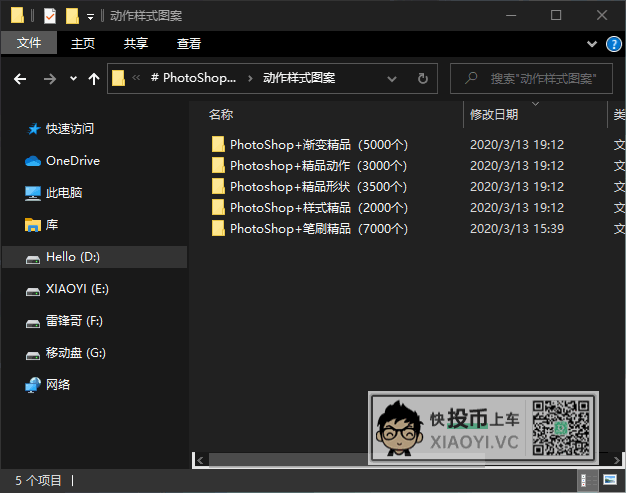The width and height of the screenshot is (626, 493).
Task: Go up one folder level
Action: (94, 79)
